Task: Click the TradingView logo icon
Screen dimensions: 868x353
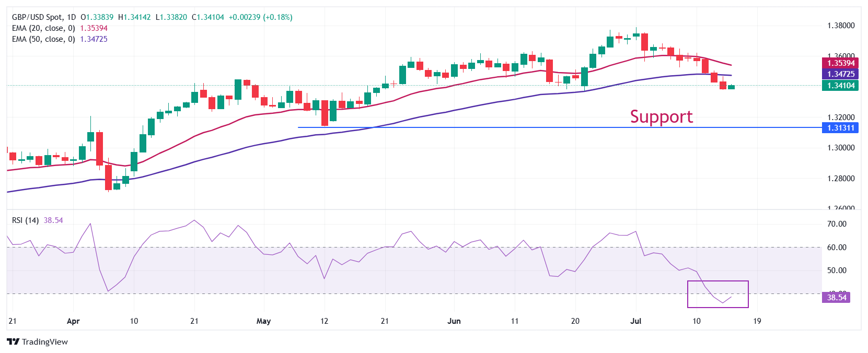Action: [x=13, y=342]
